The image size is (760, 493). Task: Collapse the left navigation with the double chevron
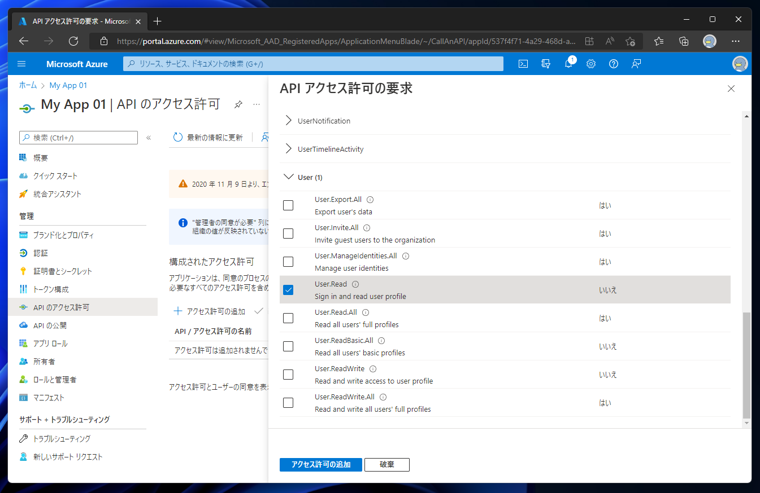[x=149, y=138]
